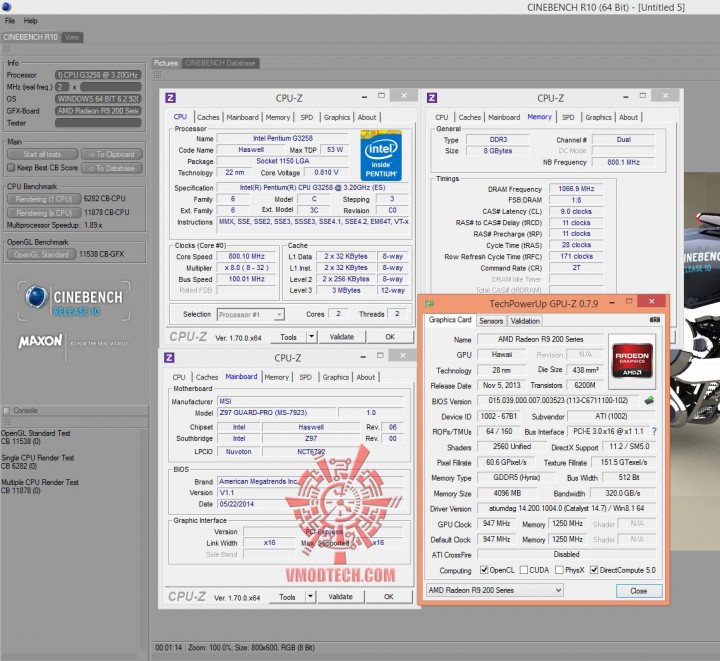Click 'Intel Pentium G3258' name value in CPU-Z
This screenshot has width=720, height=661.
coord(282,138)
